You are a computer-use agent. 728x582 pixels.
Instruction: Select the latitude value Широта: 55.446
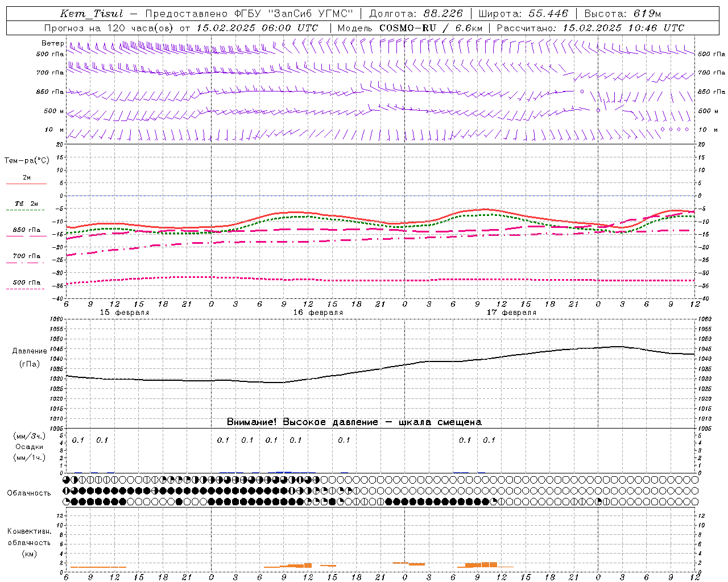523,14
